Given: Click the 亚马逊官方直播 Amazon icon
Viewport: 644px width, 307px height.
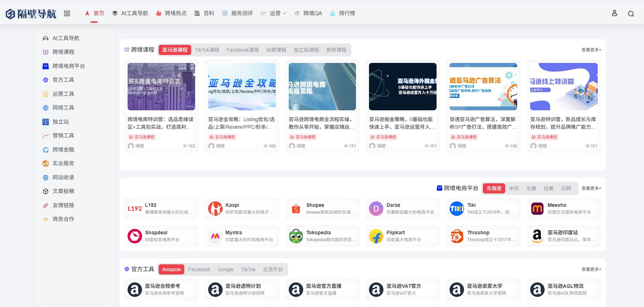Looking at the screenshot, I should click(x=296, y=290).
